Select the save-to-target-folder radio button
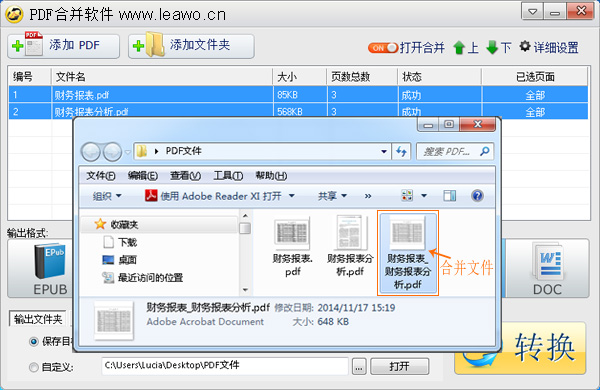Image resolution: width=600 pixels, height=390 pixels. coord(34,341)
